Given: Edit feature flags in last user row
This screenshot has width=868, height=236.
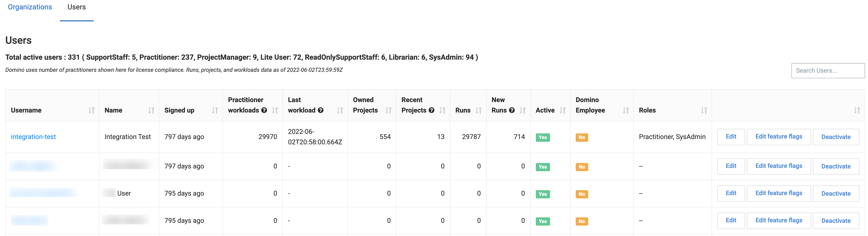Looking at the screenshot, I should [x=779, y=220].
